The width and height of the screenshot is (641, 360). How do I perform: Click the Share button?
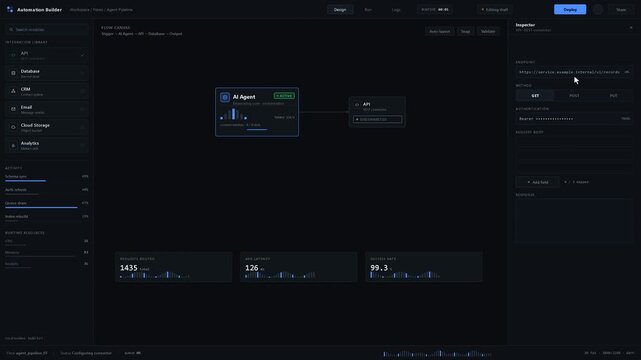(621, 9)
